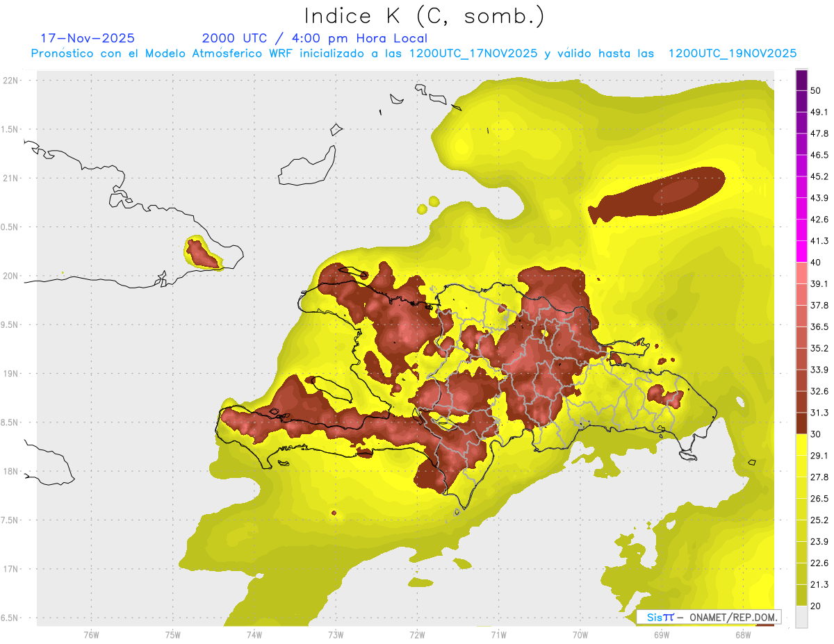Click colorbar value "42.6"
Viewport: 834px width, 644px height.
819,220
